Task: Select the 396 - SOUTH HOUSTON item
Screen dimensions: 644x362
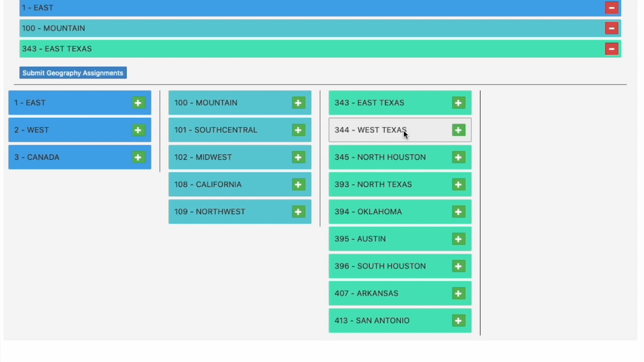Action: [400, 266]
